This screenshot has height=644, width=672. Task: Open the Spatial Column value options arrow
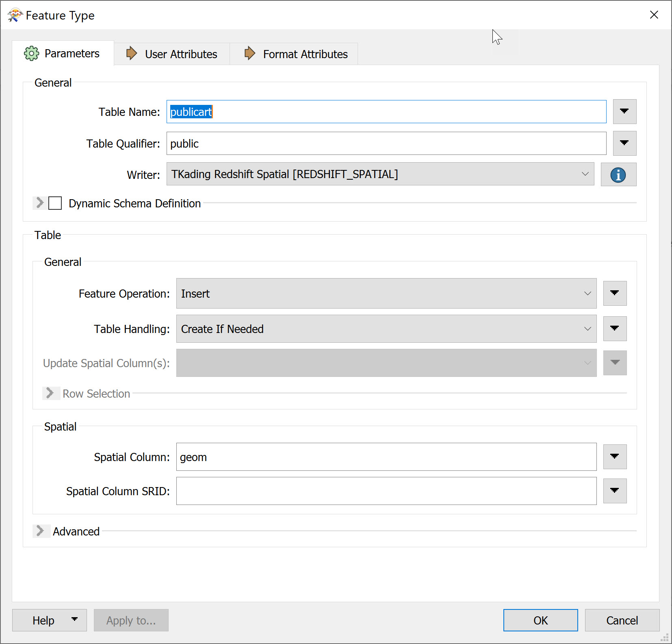click(615, 457)
